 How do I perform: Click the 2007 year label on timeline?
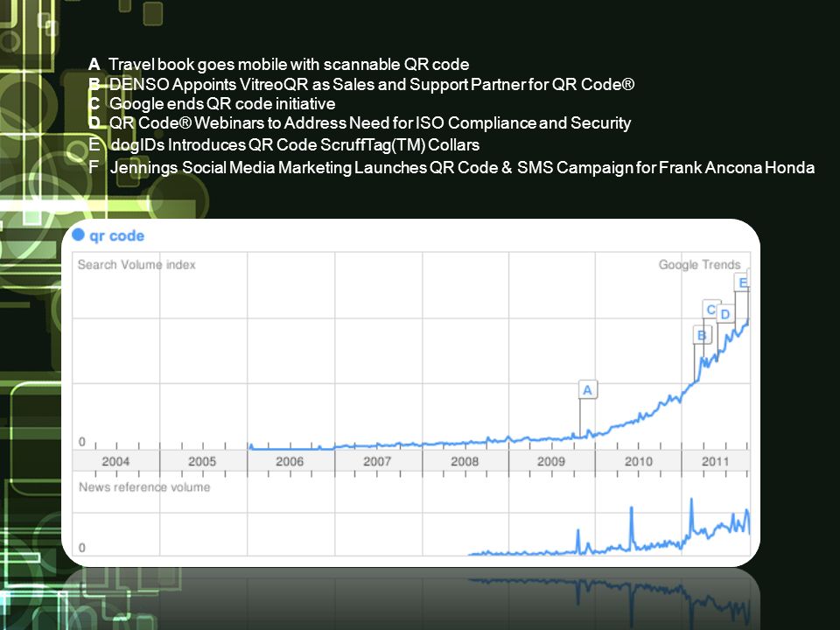377,461
